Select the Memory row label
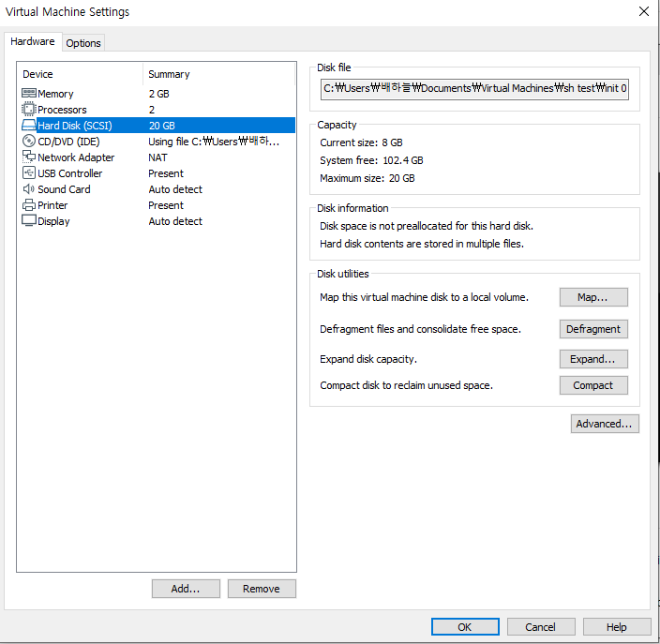660x644 pixels. [55, 94]
